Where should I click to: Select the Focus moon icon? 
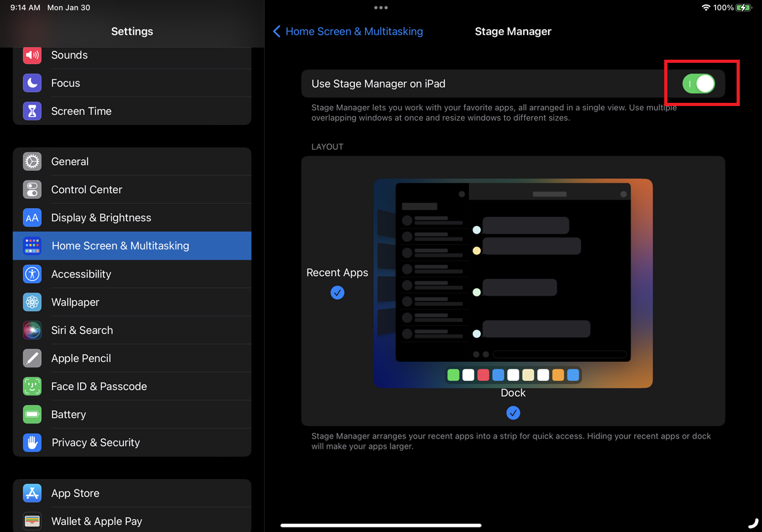32,83
